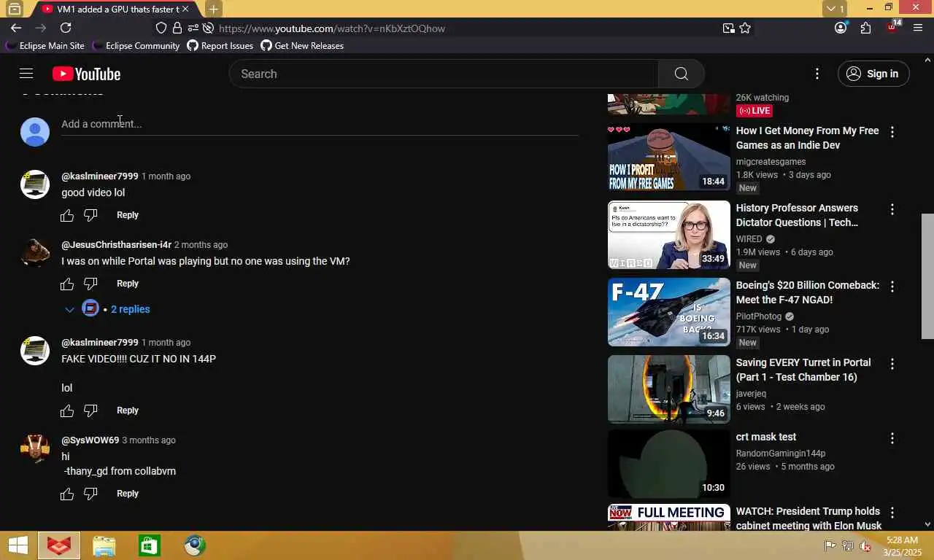
Task: Dislike the 'FAKE VIDEO' comment
Action: point(90,411)
